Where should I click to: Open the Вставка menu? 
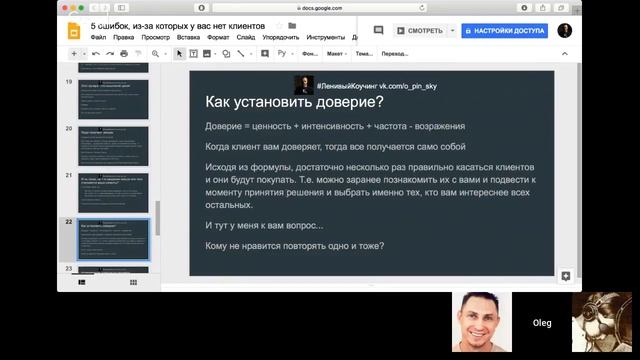tap(188, 37)
